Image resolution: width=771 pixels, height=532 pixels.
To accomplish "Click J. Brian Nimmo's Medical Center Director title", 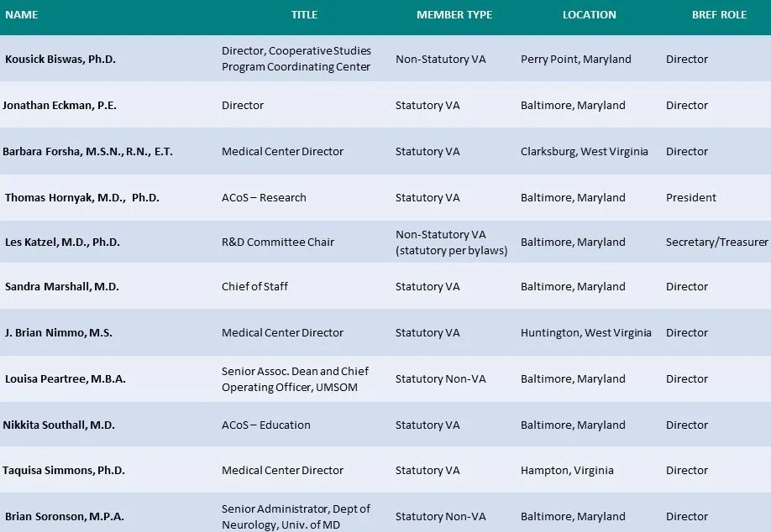I will [x=282, y=332].
